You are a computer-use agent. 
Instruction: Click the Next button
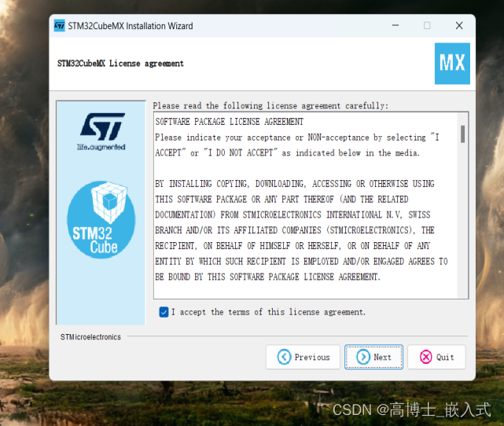[x=373, y=357]
